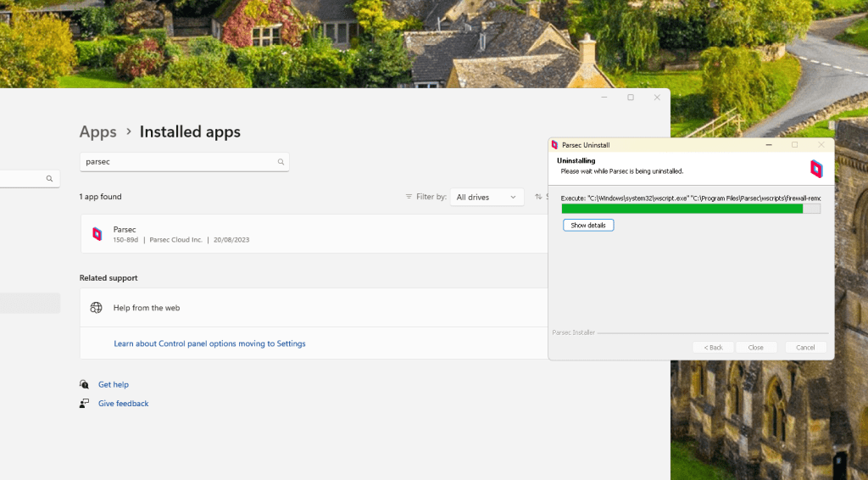The width and height of the screenshot is (868, 480).
Task: Close the Settings window
Action: [657, 98]
